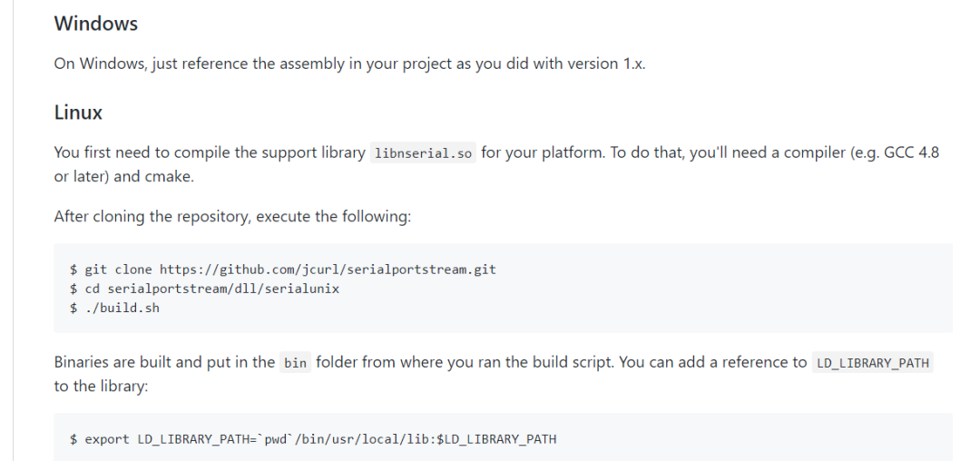Click the "export" keyword in second code block
This screenshot has width=980, height=461.
tap(107, 439)
